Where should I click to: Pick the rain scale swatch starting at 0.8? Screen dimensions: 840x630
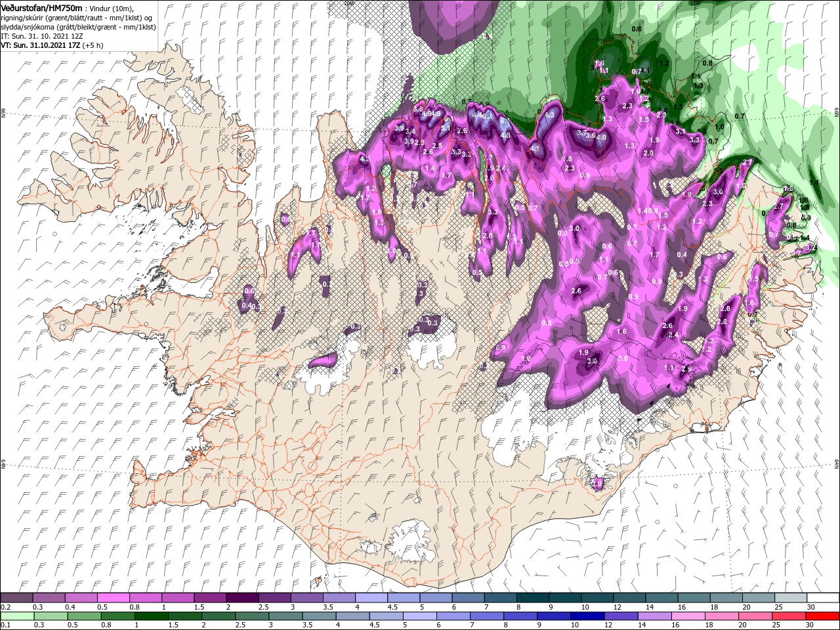tap(117, 616)
